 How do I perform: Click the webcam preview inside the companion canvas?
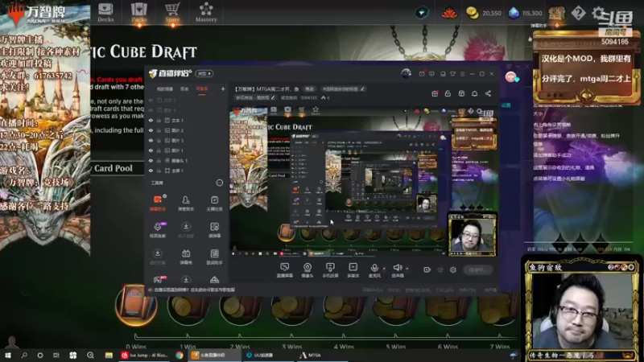point(473,234)
